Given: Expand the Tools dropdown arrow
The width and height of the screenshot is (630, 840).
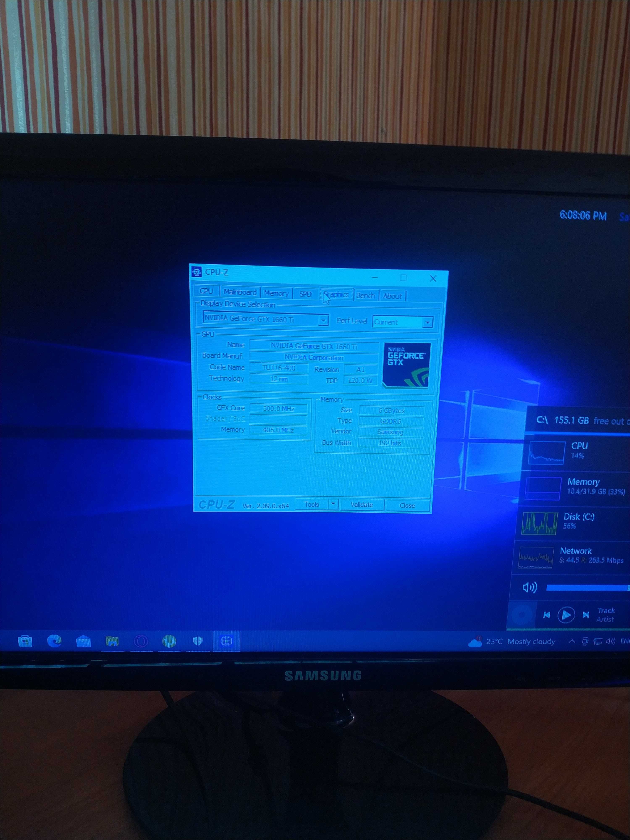Looking at the screenshot, I should point(333,504).
